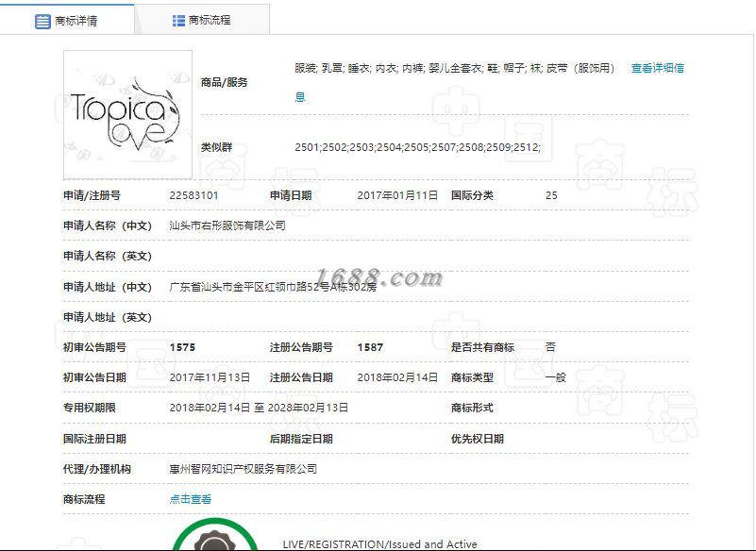Click the 点击查看 trademark process link
The image size is (756, 551).
[x=191, y=499]
